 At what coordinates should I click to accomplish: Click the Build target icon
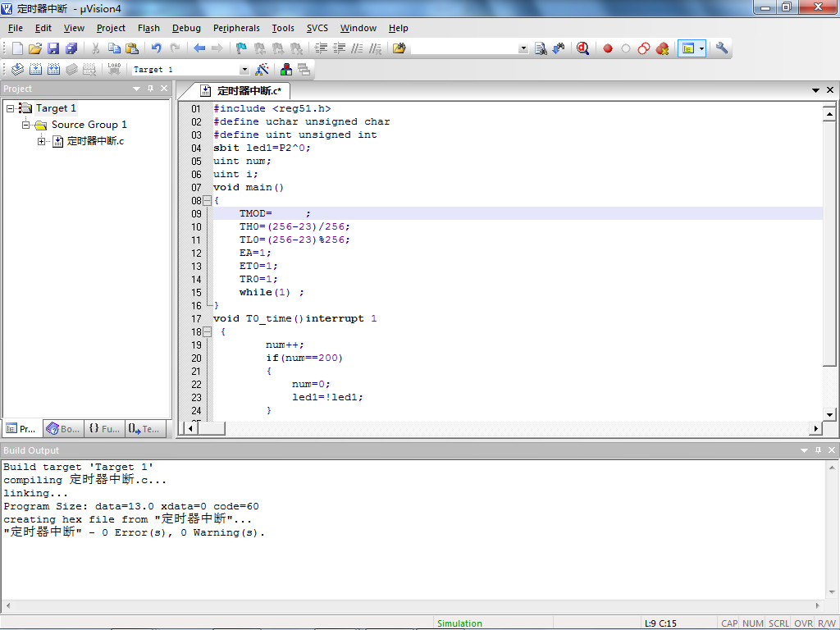coord(35,70)
